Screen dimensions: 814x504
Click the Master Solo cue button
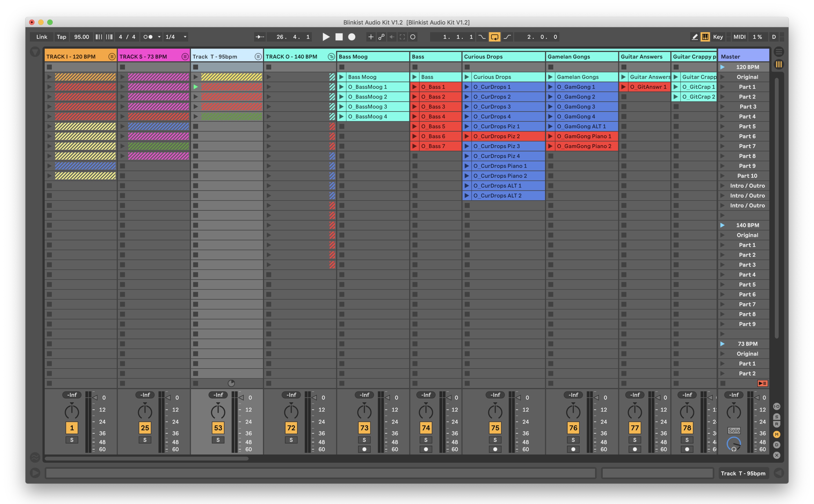[x=734, y=430]
